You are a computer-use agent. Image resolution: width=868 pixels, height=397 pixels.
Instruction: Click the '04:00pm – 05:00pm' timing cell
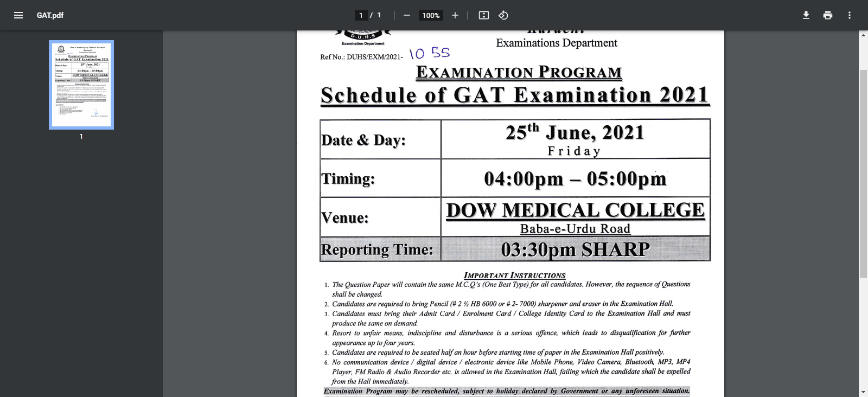[x=575, y=178]
